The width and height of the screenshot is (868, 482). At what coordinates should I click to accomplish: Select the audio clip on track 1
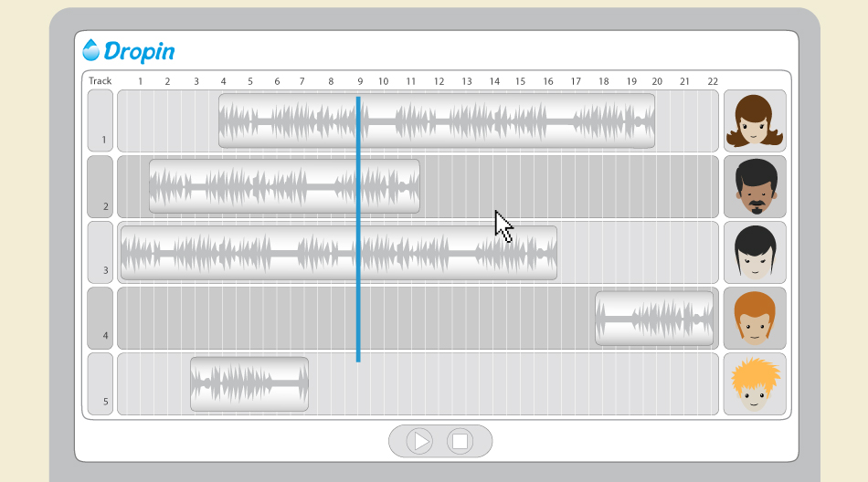[x=437, y=120]
